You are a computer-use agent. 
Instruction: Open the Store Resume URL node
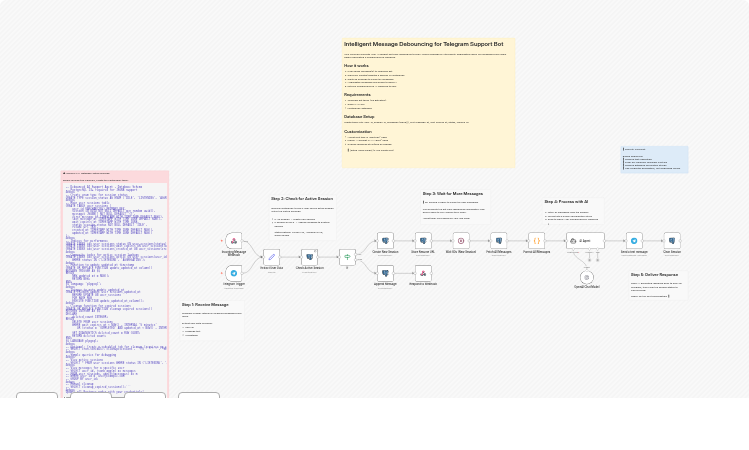pyautogui.click(x=423, y=240)
